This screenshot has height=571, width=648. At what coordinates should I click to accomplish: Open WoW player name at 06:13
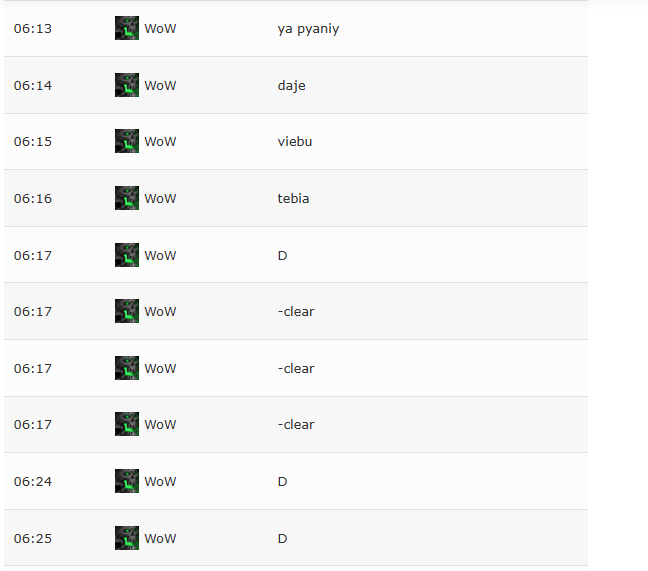click(160, 29)
